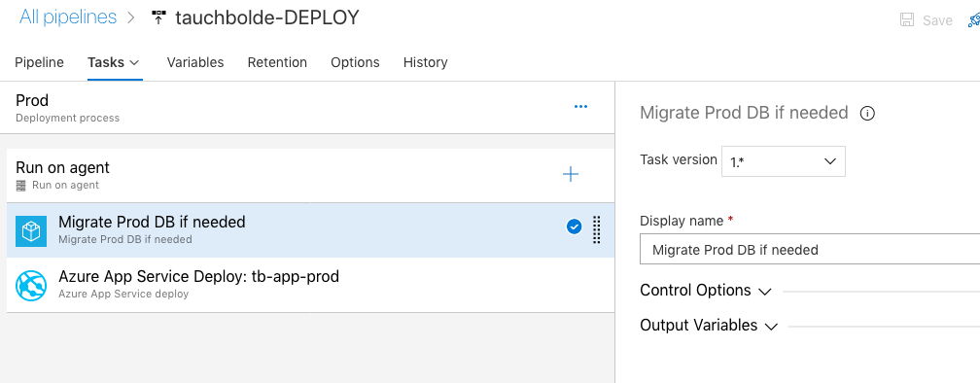The width and height of the screenshot is (980, 383).
Task: Click the release pipeline icon beside tauchbolde-DEPLOY
Action: 158,17
